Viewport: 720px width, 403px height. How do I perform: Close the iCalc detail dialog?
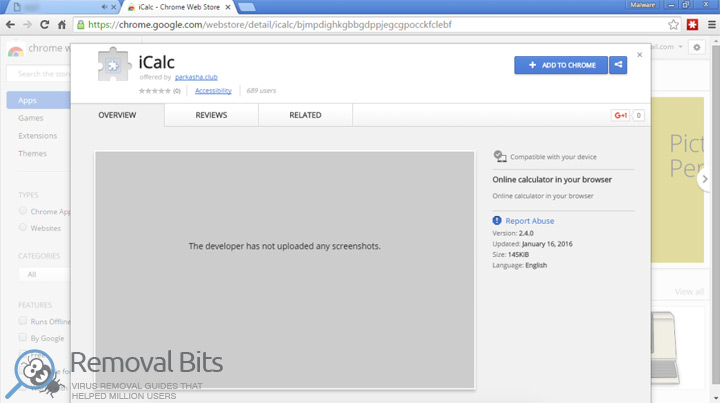coord(640,55)
